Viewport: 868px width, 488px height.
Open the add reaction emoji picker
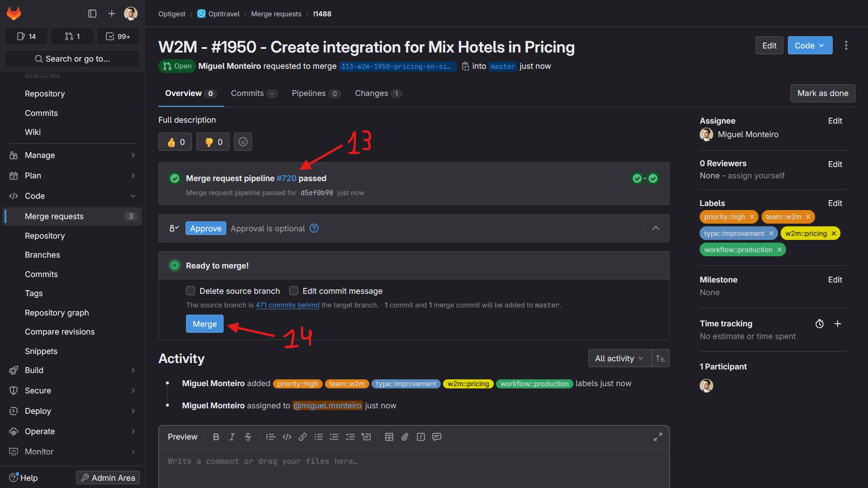coord(243,142)
